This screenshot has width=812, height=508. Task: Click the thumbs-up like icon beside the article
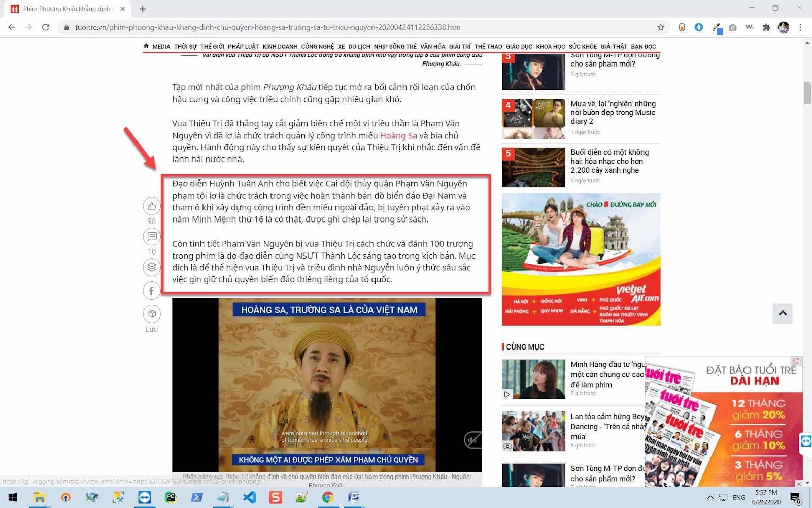coord(152,206)
